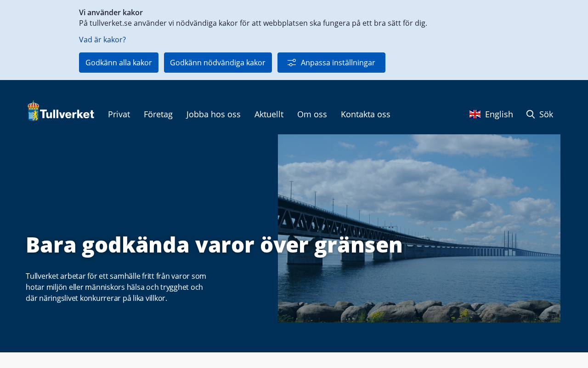
Task: Click the sliders icon beside Anpassa inställningar
Action: 292,63
